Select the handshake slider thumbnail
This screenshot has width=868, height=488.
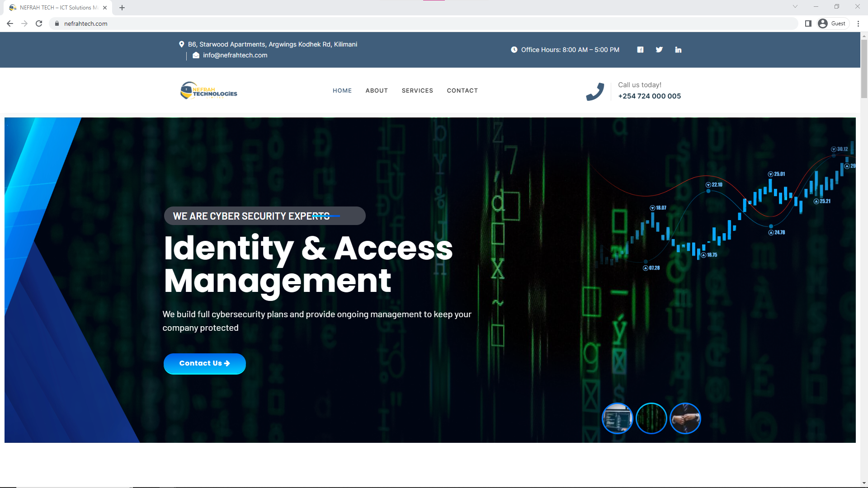685,418
